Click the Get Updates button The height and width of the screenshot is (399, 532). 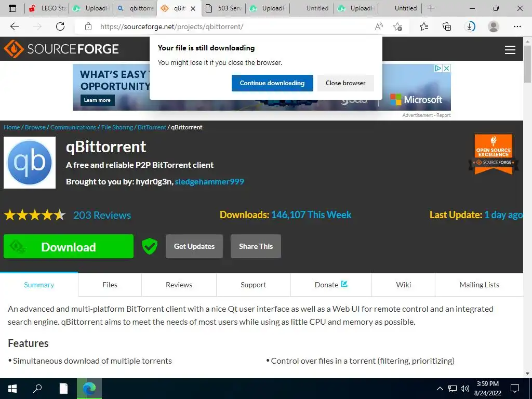point(194,246)
